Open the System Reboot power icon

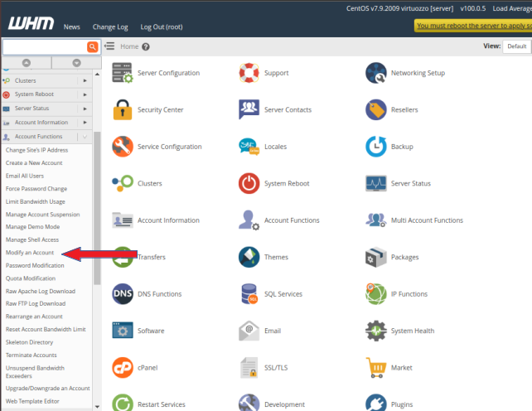click(249, 183)
